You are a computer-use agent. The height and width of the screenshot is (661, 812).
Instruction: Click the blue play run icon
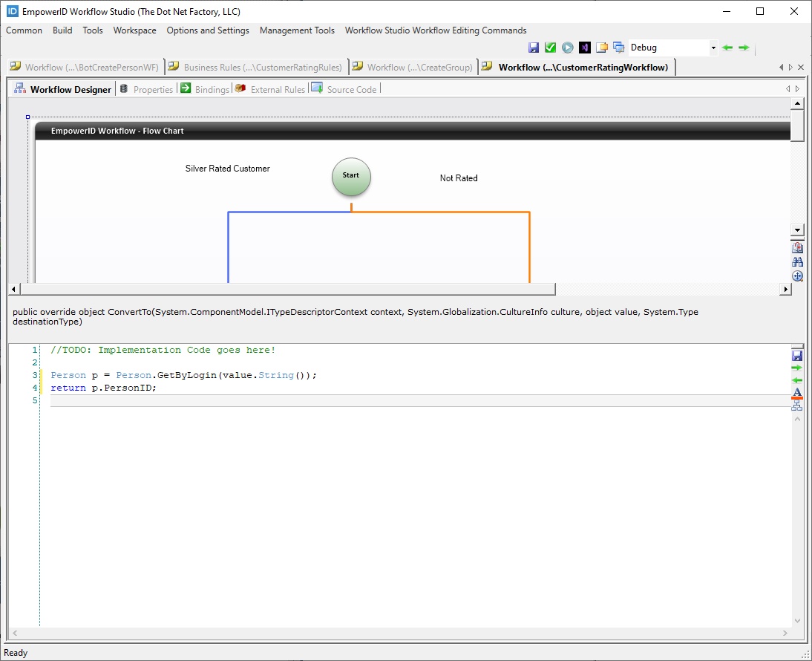tap(568, 48)
